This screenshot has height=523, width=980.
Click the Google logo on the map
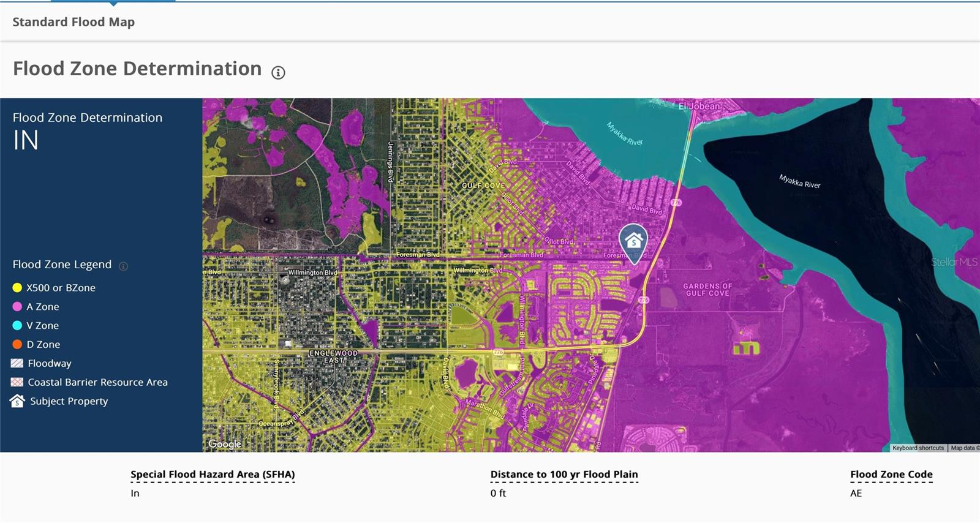pos(225,444)
